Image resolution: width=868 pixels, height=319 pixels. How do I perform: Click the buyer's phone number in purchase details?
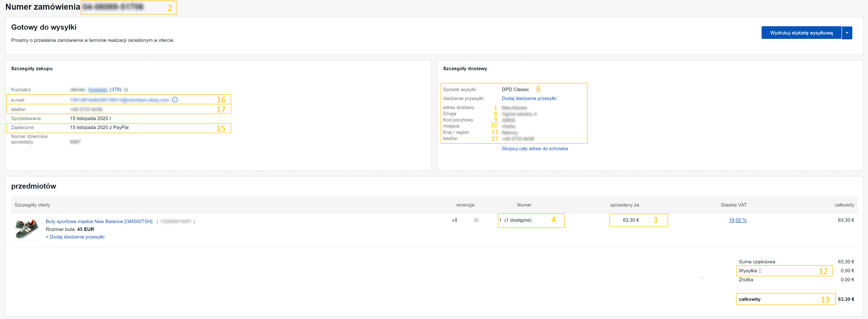coord(86,109)
